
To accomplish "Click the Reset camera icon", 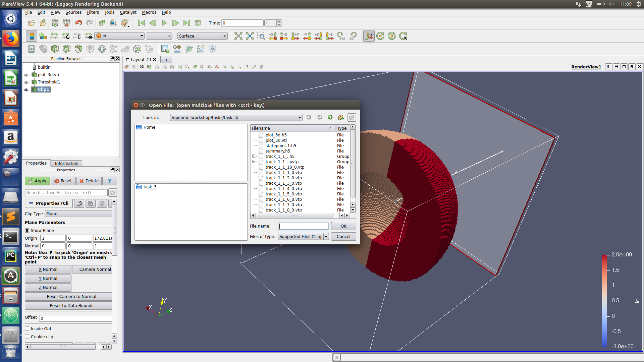I will pyautogui.click(x=238, y=36).
